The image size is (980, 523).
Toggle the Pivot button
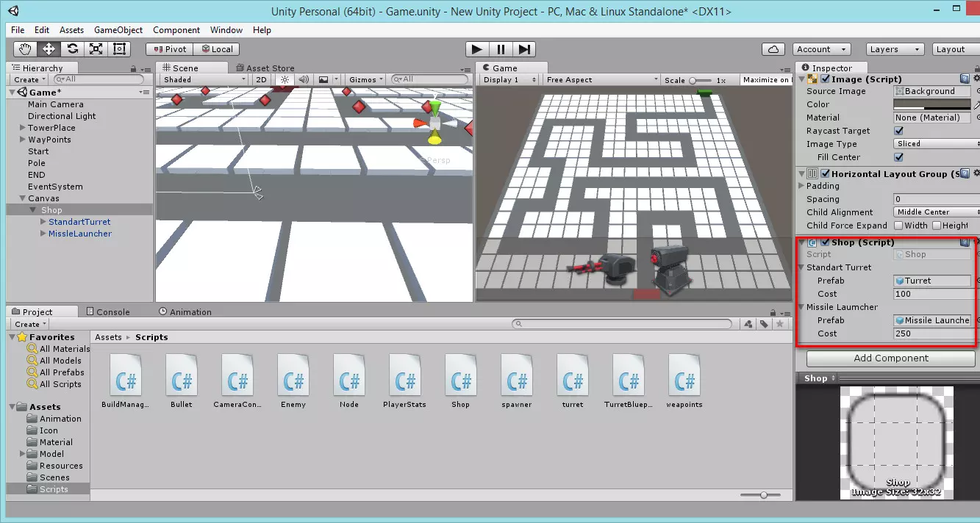169,49
